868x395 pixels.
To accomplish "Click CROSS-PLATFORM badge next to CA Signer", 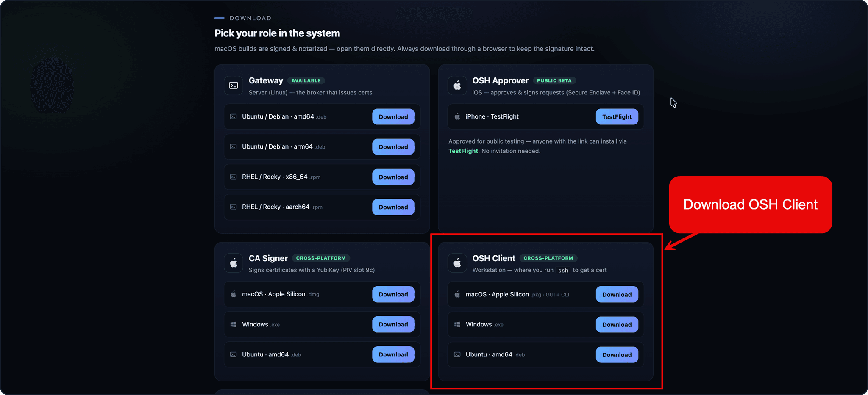I will pyautogui.click(x=321, y=258).
